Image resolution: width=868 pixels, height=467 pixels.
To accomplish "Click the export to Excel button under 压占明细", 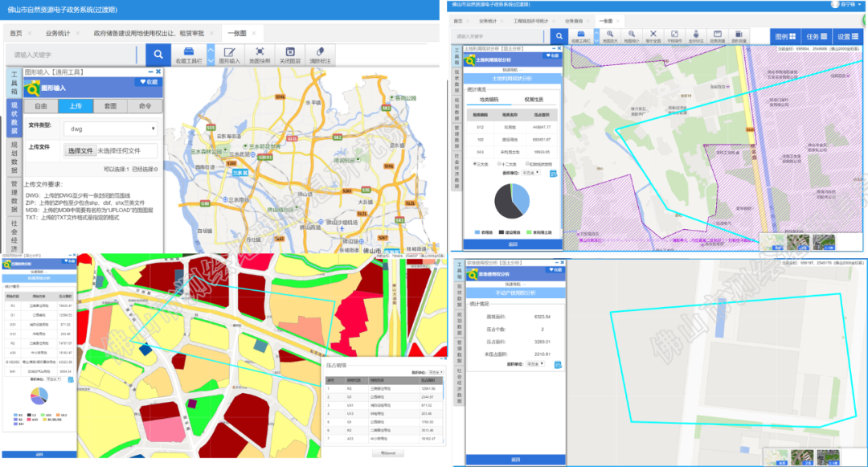I will 387,453.
